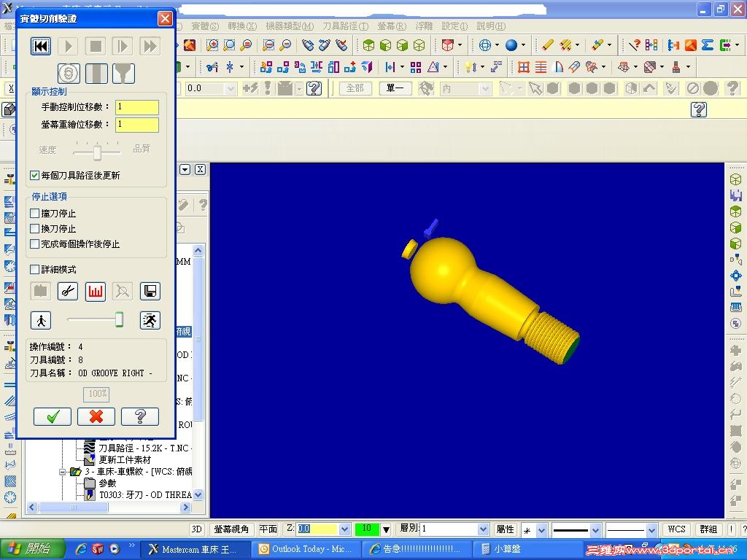
Task: Enable the 完成每個操作後停止 checkbox
Action: (34, 244)
